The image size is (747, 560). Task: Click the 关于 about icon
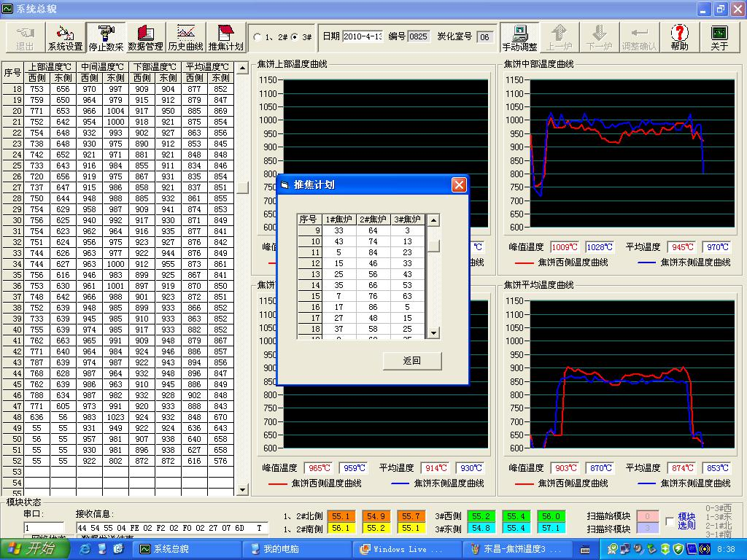(719, 37)
